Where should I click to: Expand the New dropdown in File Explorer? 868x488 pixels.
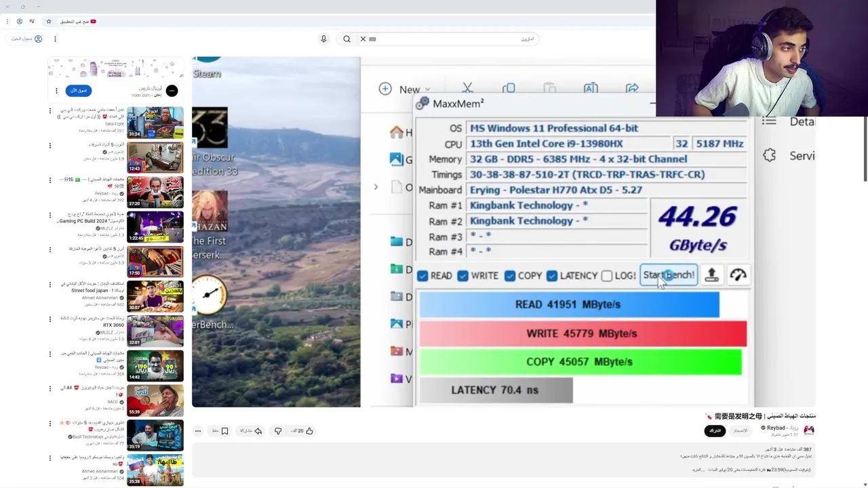tap(405, 89)
